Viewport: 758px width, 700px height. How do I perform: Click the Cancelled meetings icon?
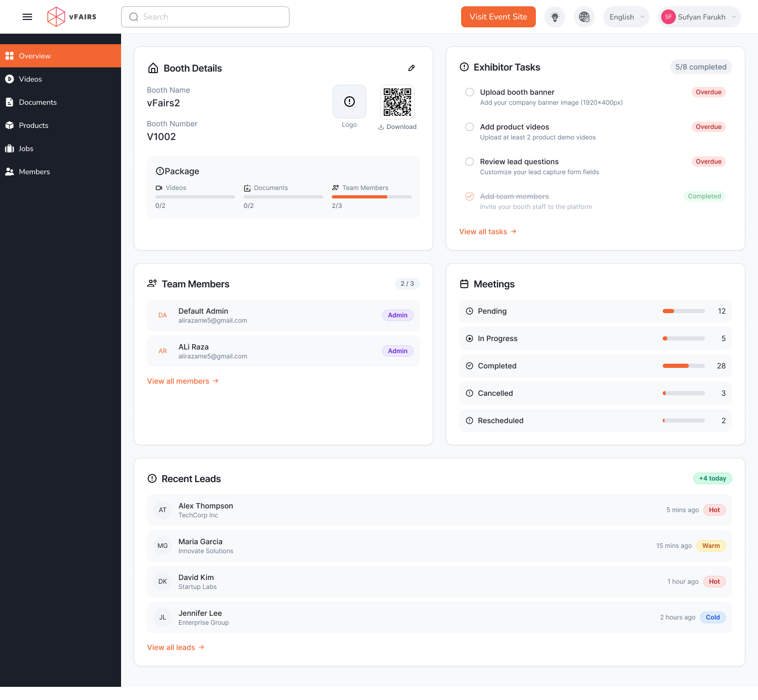tap(470, 393)
